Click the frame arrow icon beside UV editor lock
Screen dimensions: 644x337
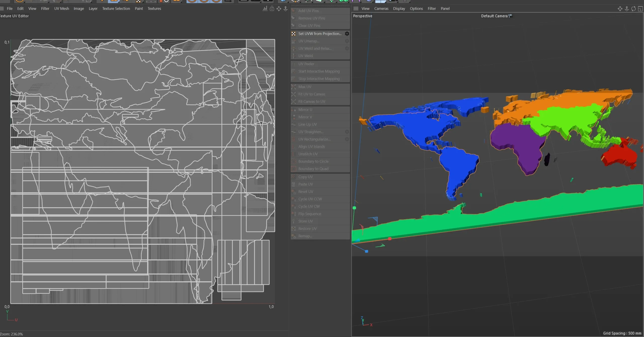[x=286, y=9]
